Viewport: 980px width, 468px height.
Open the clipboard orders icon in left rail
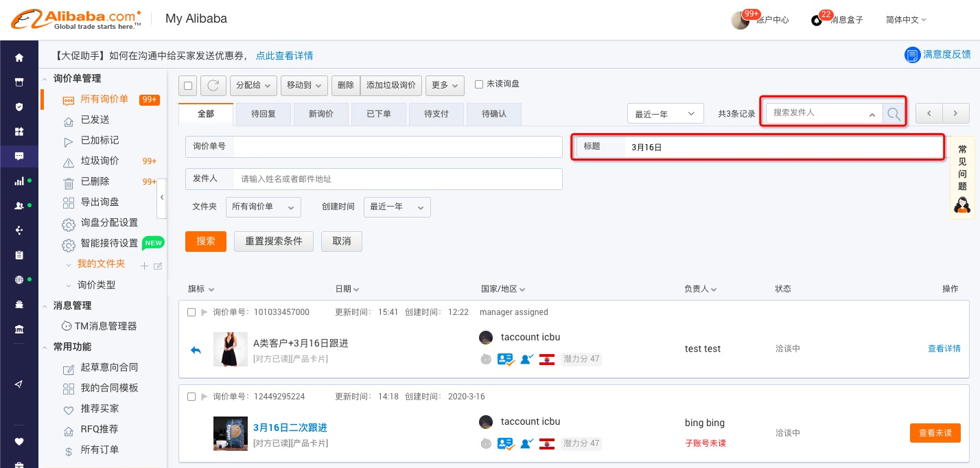(19, 255)
